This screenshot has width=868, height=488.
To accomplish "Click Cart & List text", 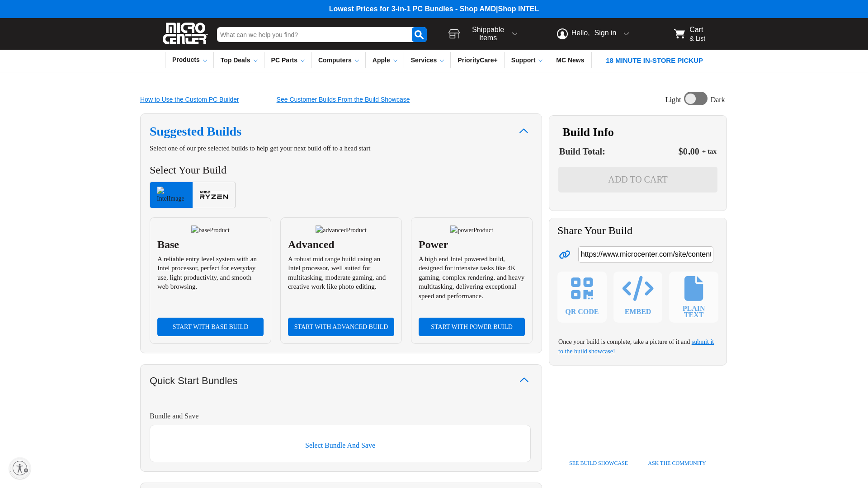I will tap(697, 34).
